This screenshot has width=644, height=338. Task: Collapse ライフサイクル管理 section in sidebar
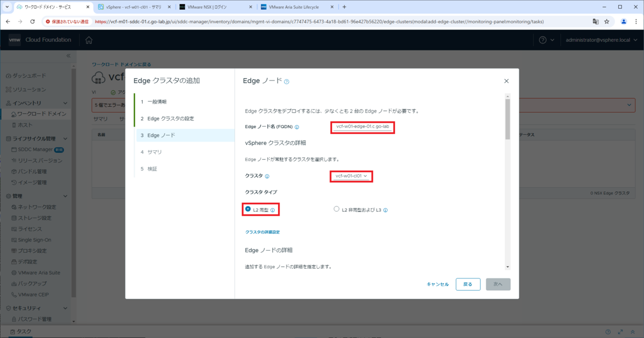[x=65, y=138]
